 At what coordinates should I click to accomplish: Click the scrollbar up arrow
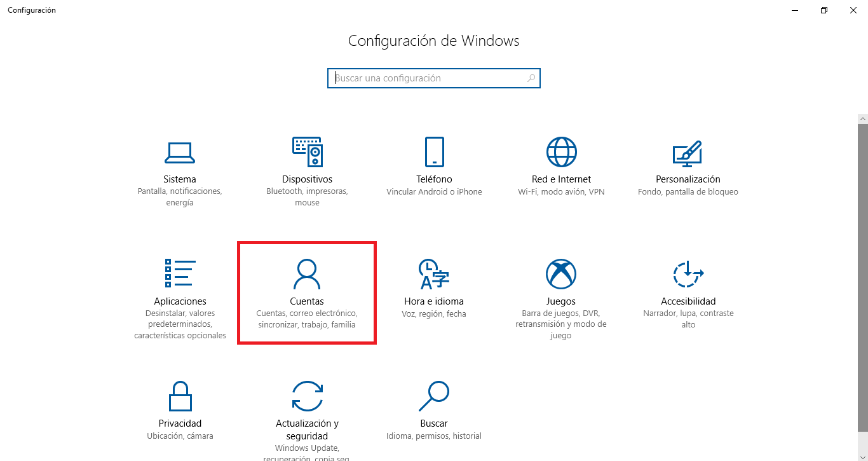click(x=862, y=120)
